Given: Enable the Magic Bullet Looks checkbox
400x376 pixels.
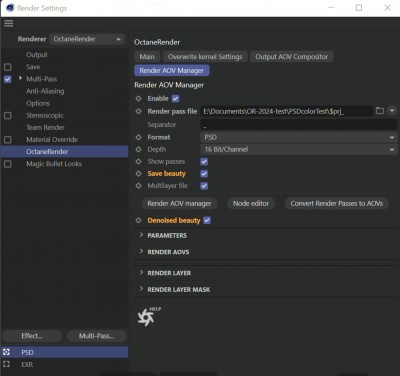Looking at the screenshot, I should [8, 164].
